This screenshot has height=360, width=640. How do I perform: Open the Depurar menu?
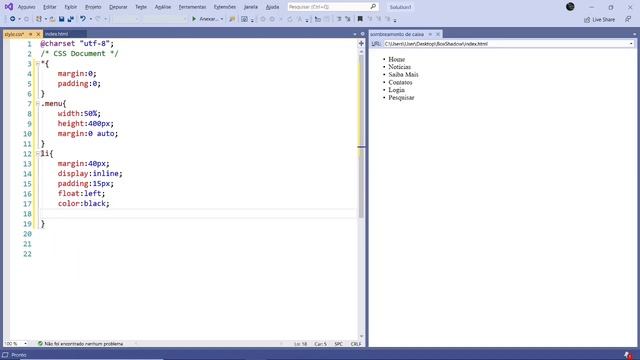118,7
